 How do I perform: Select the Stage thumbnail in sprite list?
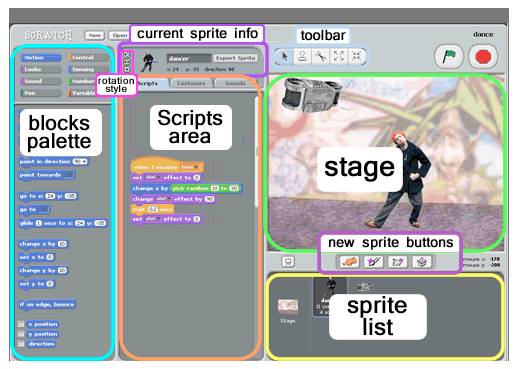coord(288,311)
